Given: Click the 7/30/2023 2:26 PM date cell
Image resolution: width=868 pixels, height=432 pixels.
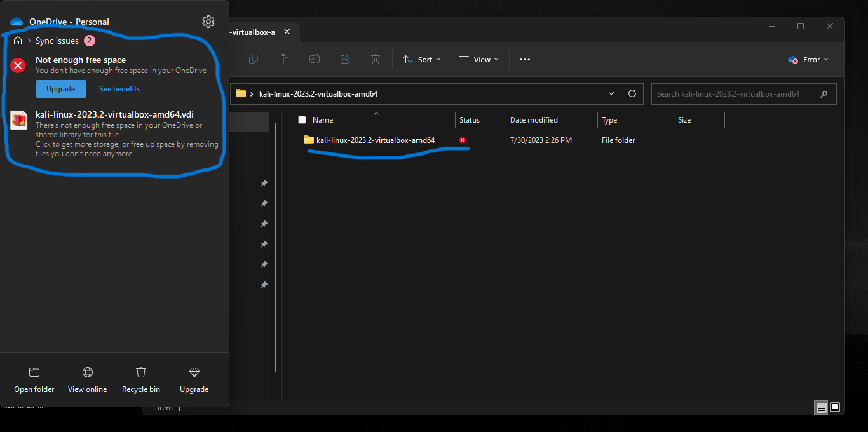Looking at the screenshot, I should [541, 140].
